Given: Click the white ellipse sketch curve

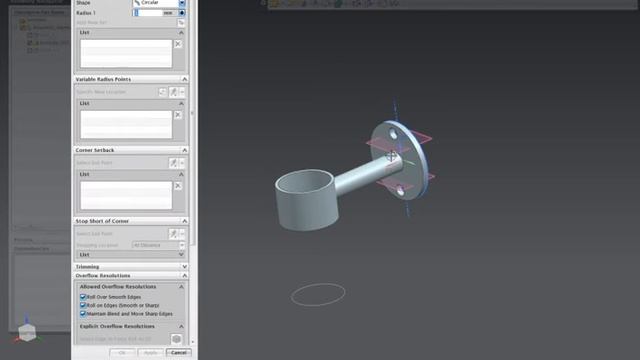Looking at the screenshot, I should click(x=318, y=294).
